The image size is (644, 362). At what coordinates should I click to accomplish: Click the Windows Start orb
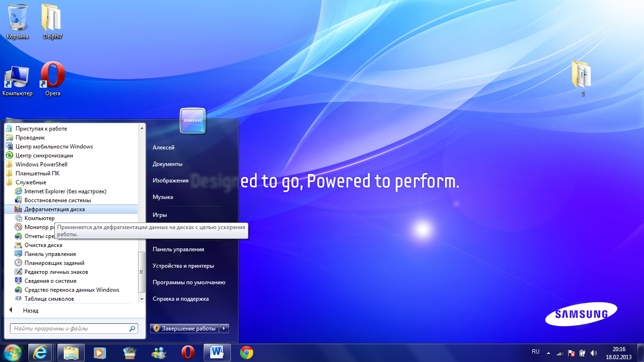[x=13, y=353]
